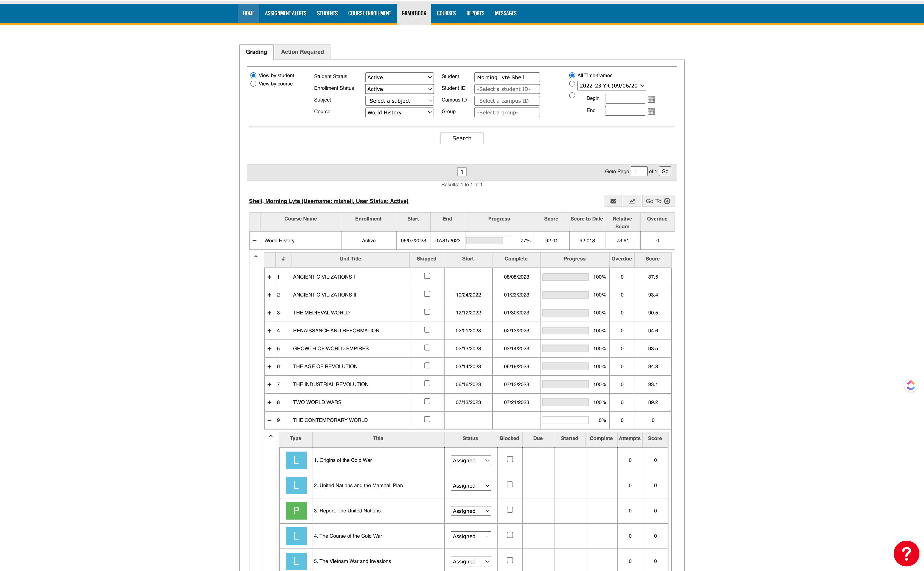Screen dimensions: 924x571
Task: Open the red help question mark button
Action: 906,553
